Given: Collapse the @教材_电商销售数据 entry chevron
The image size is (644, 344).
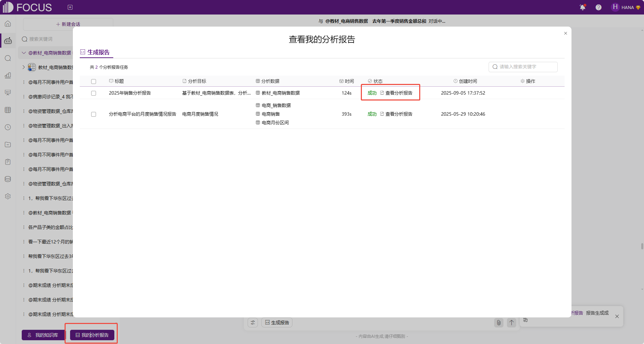Looking at the screenshot, I should 23,52.
